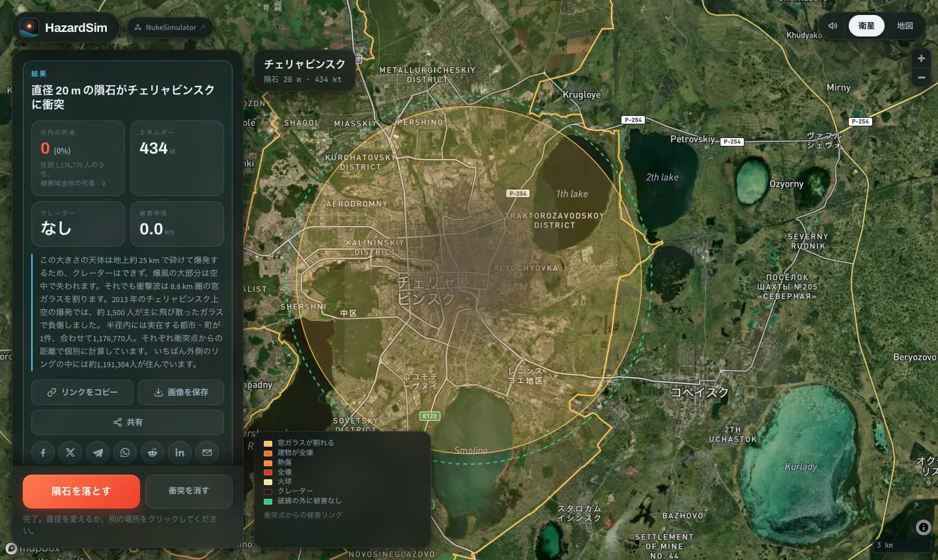
Task: Zoom out the map with minus
Action: [921, 77]
